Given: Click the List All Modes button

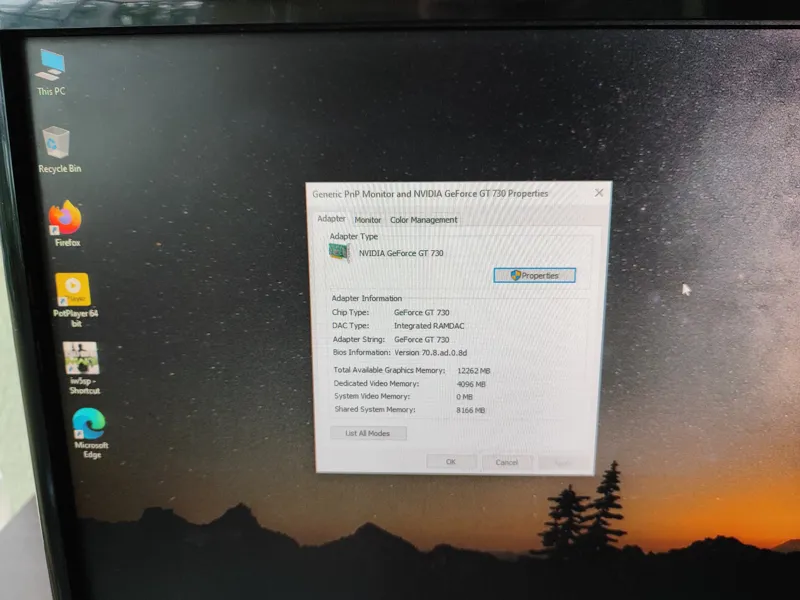Looking at the screenshot, I should [368, 433].
